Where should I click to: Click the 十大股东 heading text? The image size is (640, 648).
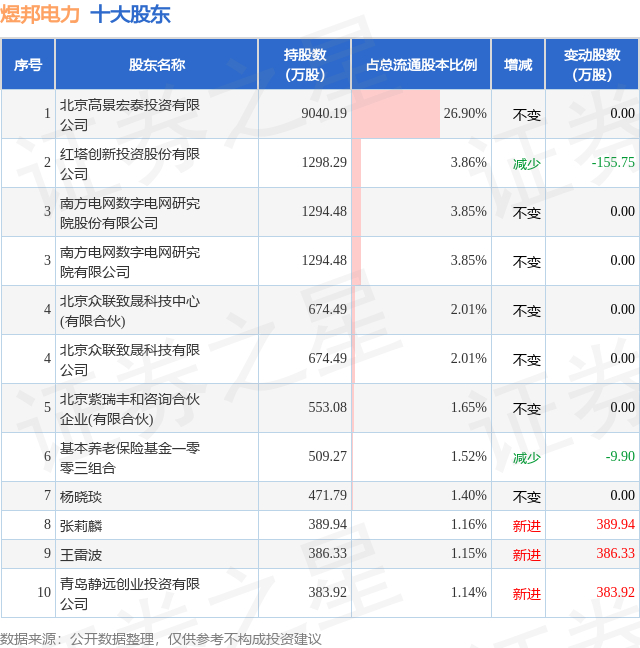[131, 15]
